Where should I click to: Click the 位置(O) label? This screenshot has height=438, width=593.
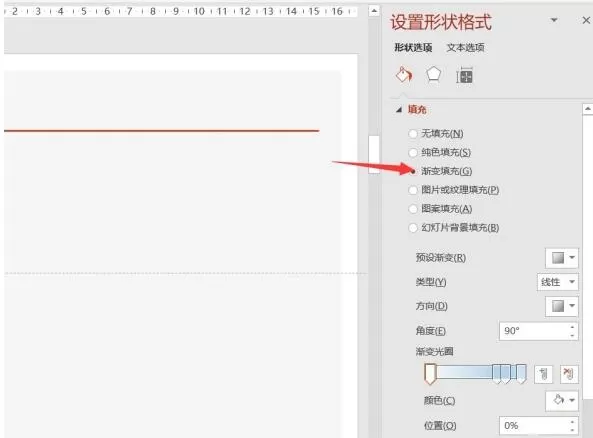(x=440, y=426)
